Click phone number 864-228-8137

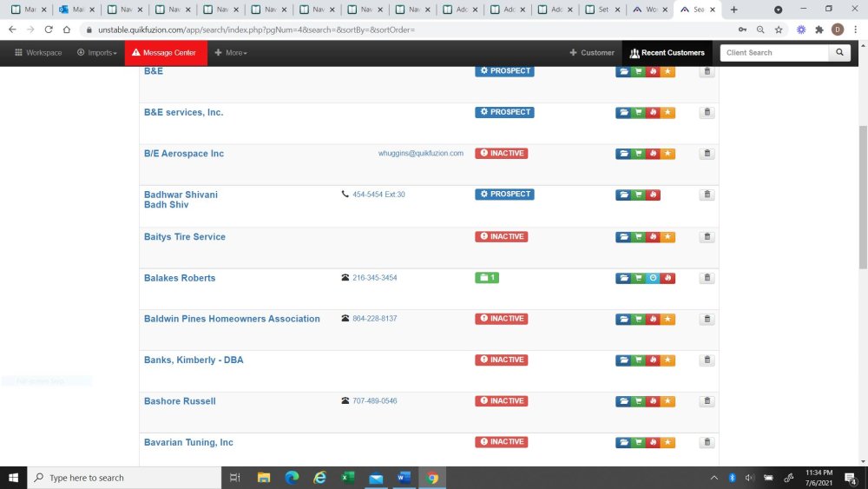coord(375,319)
